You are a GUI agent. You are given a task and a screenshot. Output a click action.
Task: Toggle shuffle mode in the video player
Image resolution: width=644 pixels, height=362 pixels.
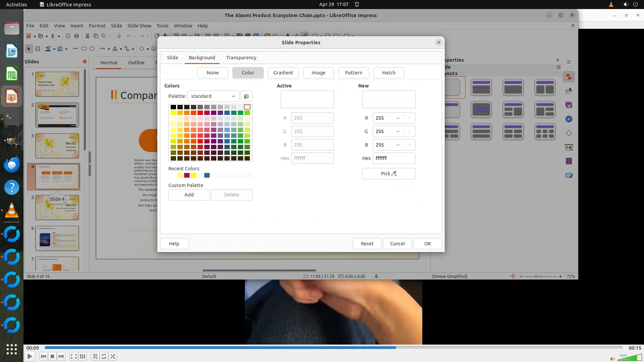tap(113, 356)
